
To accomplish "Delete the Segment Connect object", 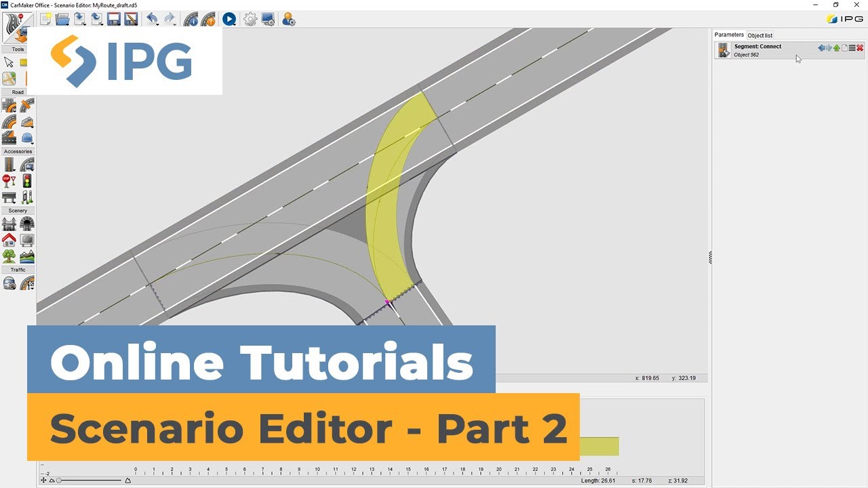I will (x=860, y=47).
